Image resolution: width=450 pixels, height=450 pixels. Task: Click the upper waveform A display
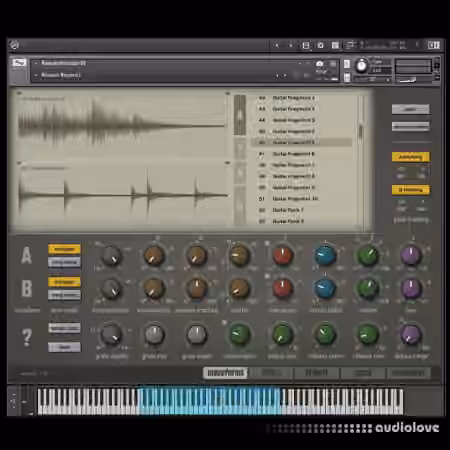click(122, 126)
